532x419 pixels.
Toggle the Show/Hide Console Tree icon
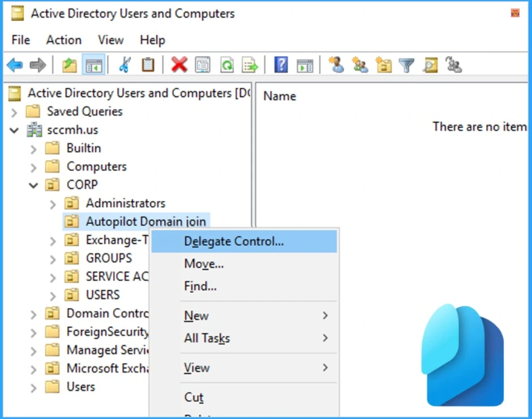point(93,65)
